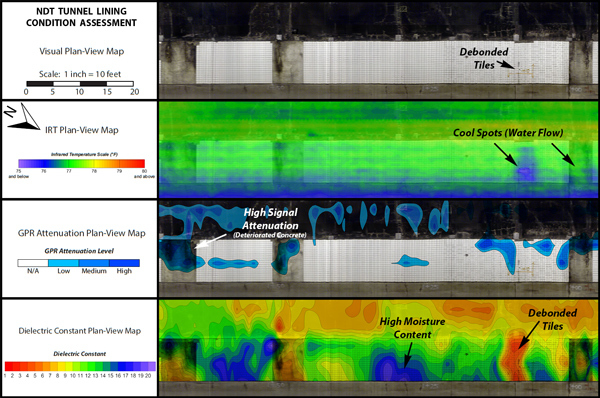Click the Debonded Tiles arrow in dielectric map
The image size is (600, 398).
click(529, 335)
